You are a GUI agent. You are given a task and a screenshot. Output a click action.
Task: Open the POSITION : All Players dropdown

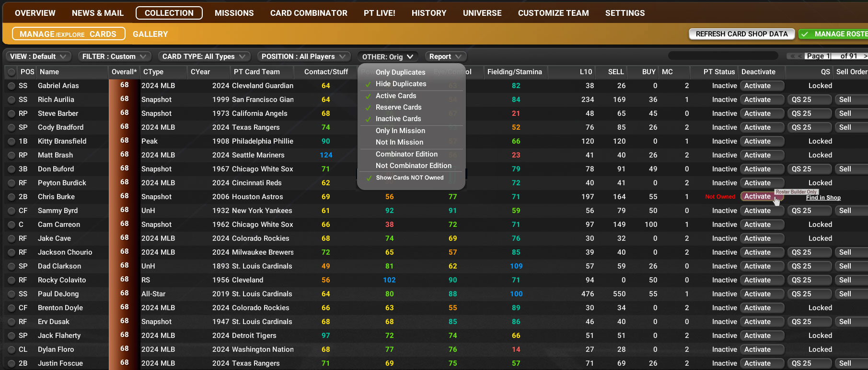303,56
